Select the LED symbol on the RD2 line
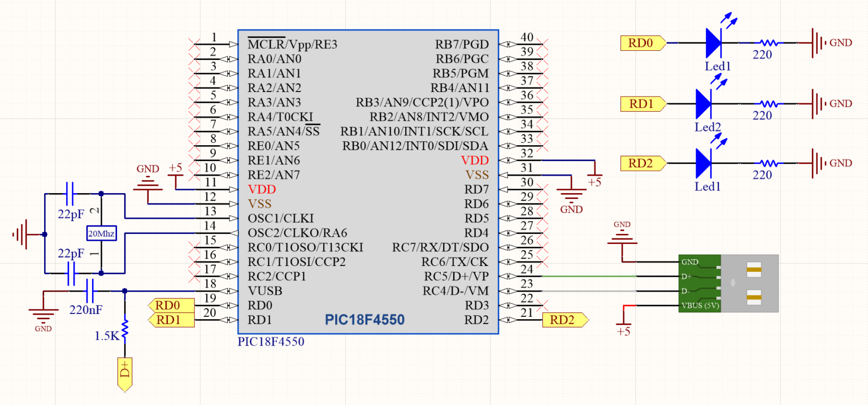 [x=704, y=162]
